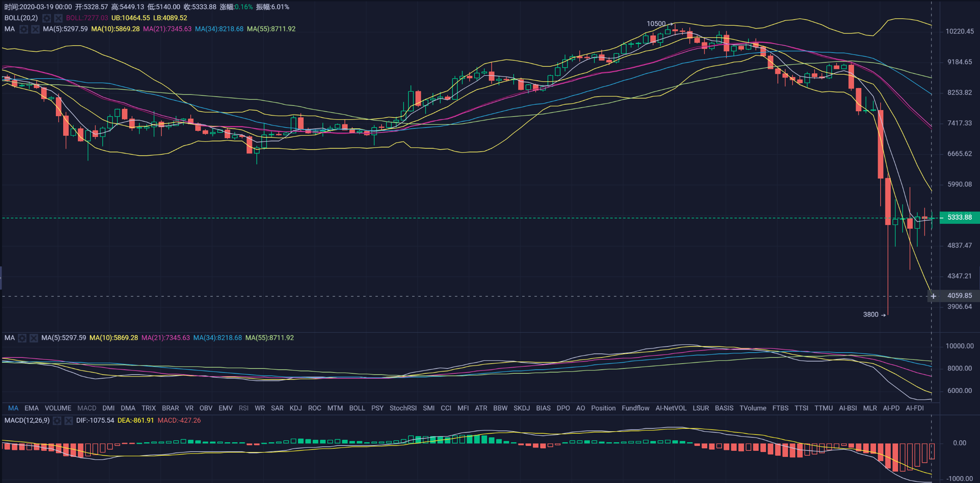Select the EMA indicator tab
Image resolution: width=980 pixels, height=483 pixels.
(x=31, y=408)
